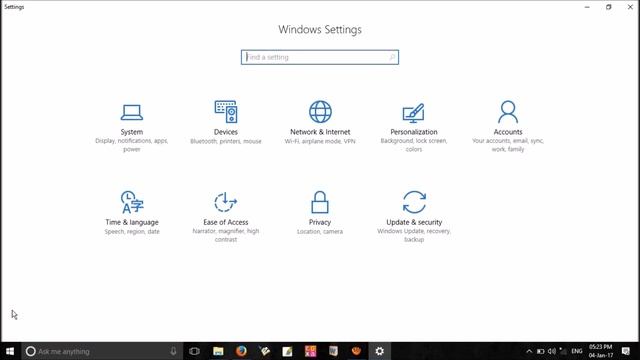The image size is (640, 360).
Task: Click the Bluetooth, printers, mouse description
Action: click(226, 141)
